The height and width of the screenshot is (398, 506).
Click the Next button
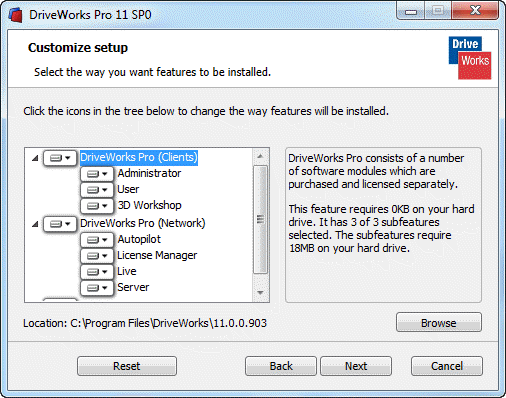(x=356, y=366)
